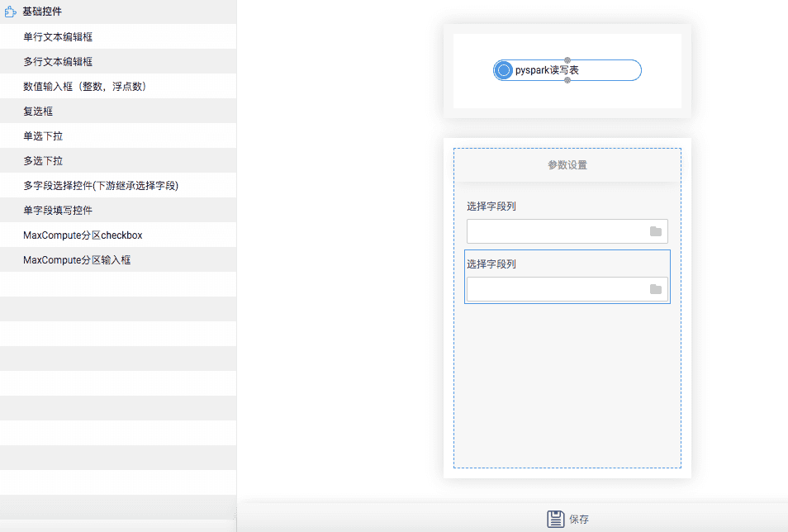The width and height of the screenshot is (788, 532).
Task: Click the first 选择字段列 label
Action: [x=491, y=207]
